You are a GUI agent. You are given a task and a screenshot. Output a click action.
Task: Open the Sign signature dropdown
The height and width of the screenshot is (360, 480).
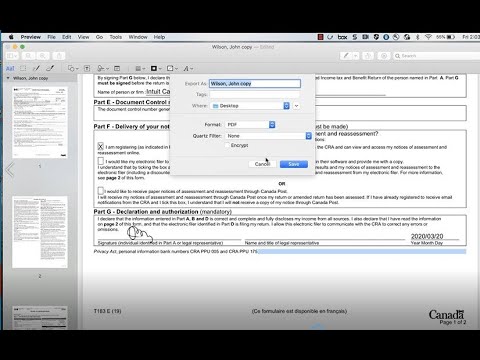pos(103,68)
